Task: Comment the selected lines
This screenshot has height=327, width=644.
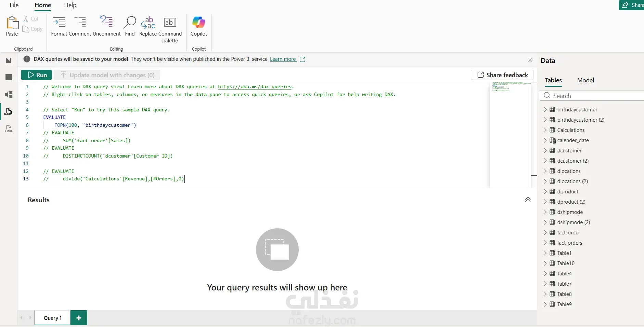Action: pyautogui.click(x=80, y=26)
